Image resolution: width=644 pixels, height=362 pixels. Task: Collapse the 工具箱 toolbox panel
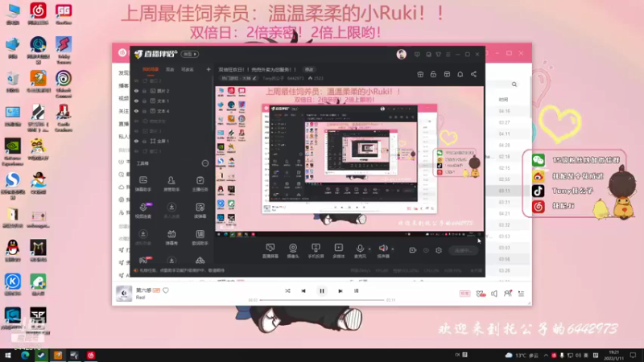click(x=205, y=163)
